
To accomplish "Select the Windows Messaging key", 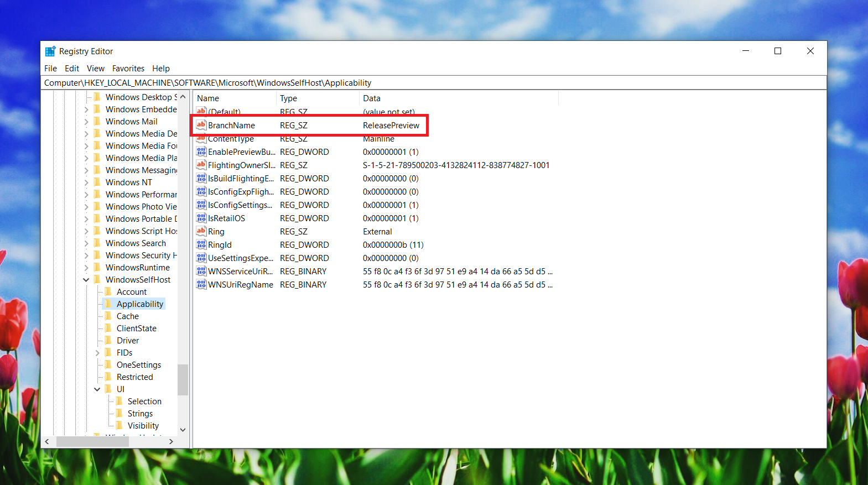I will (x=141, y=170).
